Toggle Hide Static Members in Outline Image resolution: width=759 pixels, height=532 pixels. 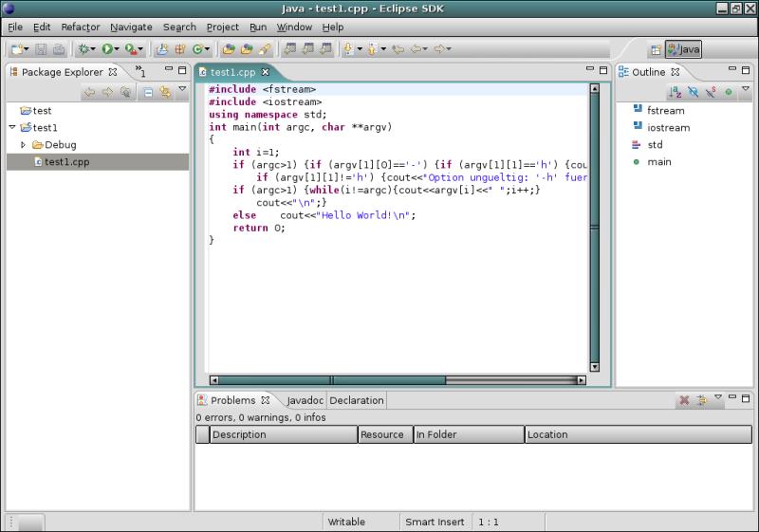click(x=711, y=92)
